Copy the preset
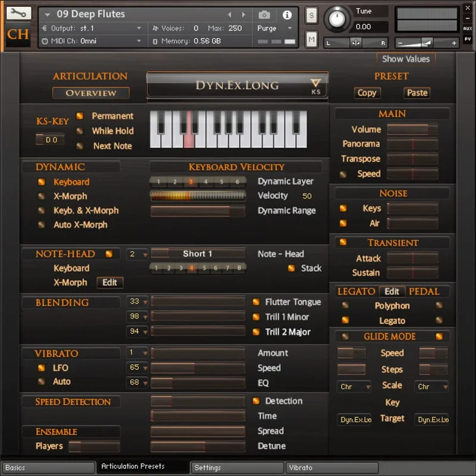The height and width of the screenshot is (476, 476). tap(367, 93)
